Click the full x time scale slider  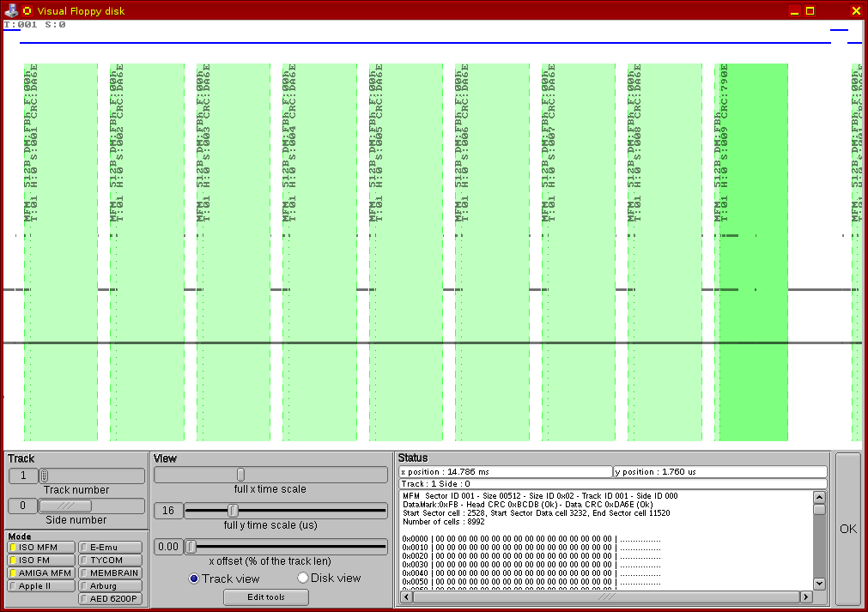coord(240,475)
